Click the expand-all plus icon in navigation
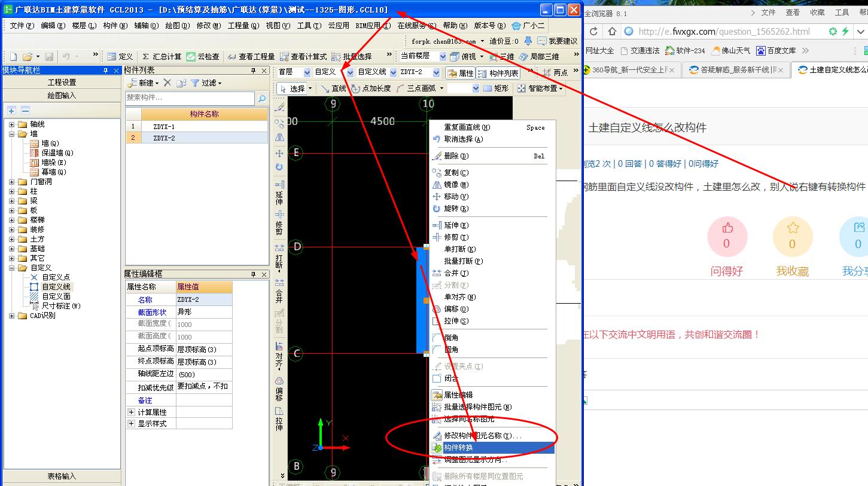Screen dimensions: 868x486 11,111
